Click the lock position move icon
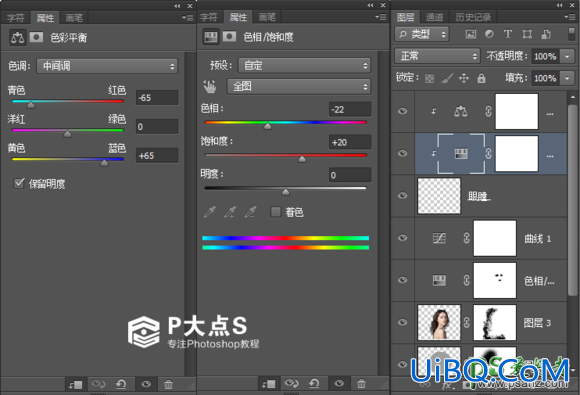This screenshot has width=580, height=395. point(464,78)
